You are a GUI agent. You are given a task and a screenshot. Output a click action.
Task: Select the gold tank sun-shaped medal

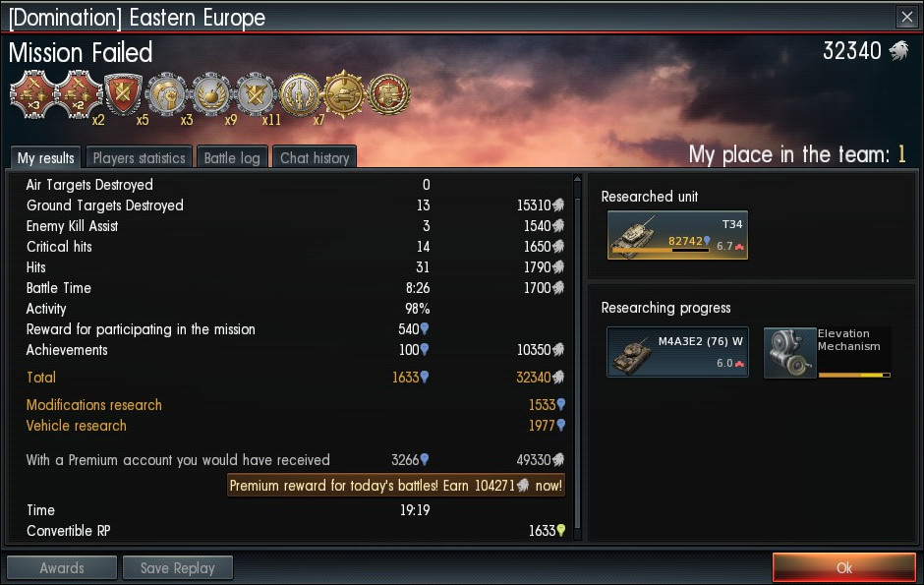coord(344,94)
